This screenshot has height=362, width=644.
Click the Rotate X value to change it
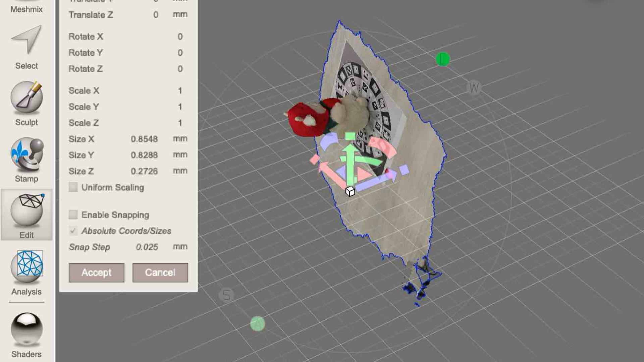pos(180,37)
